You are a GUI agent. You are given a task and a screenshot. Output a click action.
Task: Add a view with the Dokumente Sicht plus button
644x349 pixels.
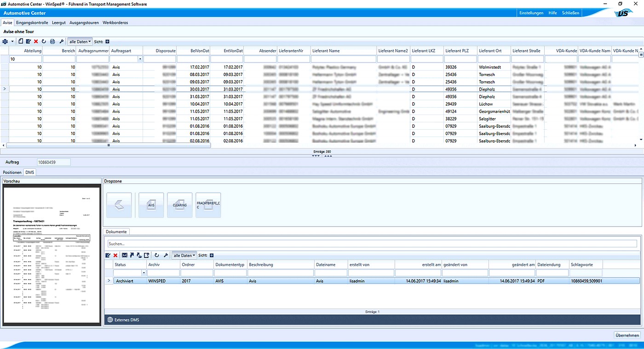point(212,255)
